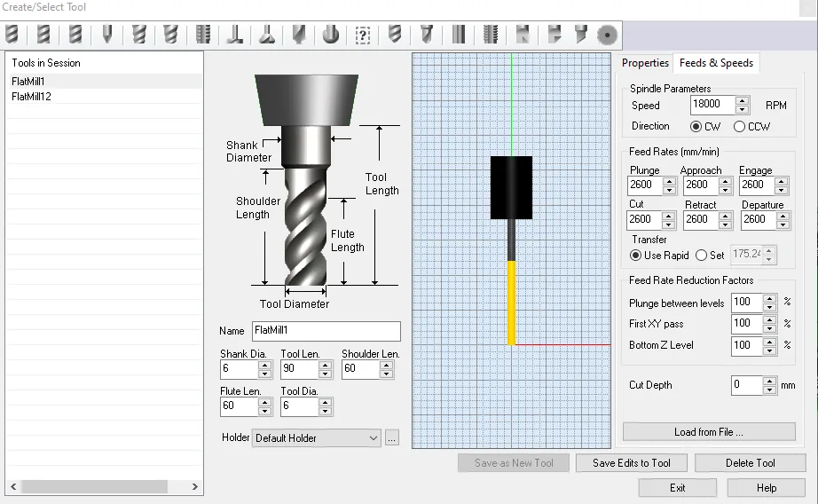Click the spindle Speed value field
Screen dimensions: 818x504
point(712,105)
